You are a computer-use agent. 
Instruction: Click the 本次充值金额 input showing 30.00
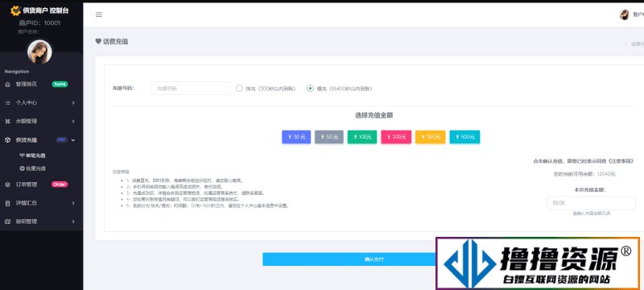tap(591, 203)
